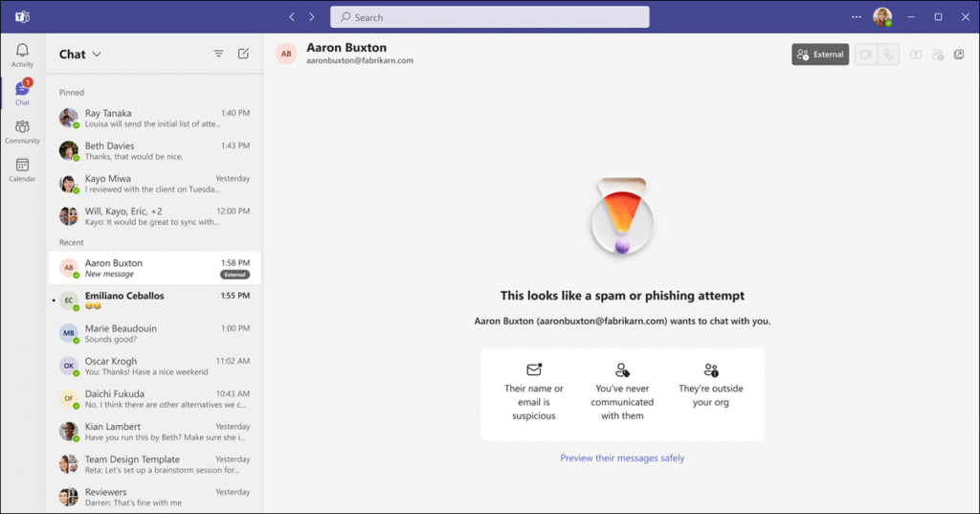Open the Activity bell in sidebar
Viewport: 980px width, 514px height.
coord(22,55)
